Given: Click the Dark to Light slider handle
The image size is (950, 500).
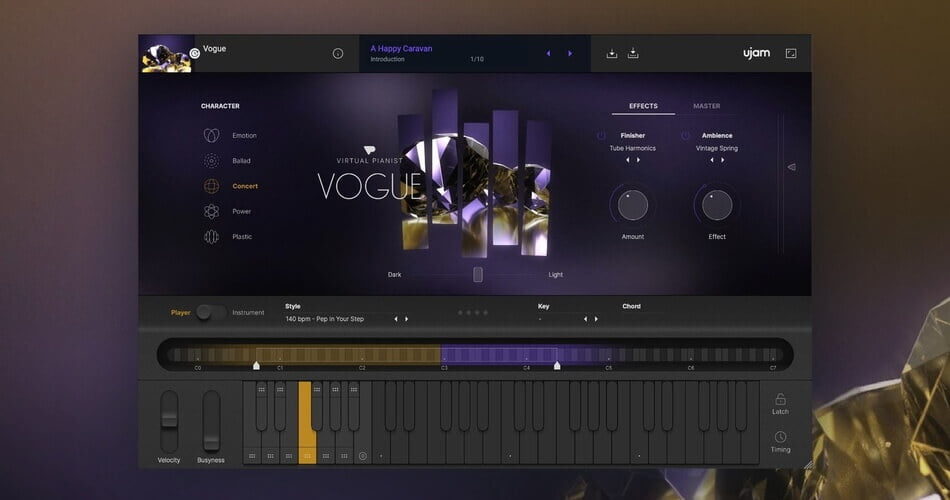Looking at the screenshot, I should 478,274.
